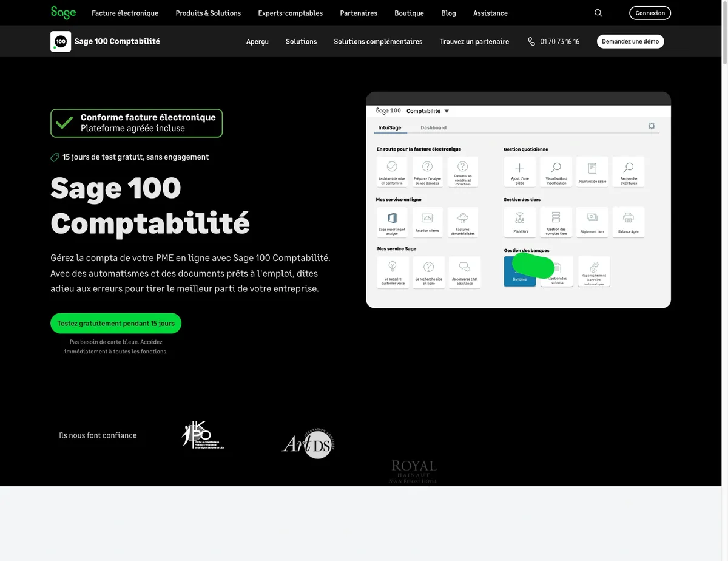Viewport: 728px width, 561px height.
Task: Open the Blog menu item
Action: point(448,13)
